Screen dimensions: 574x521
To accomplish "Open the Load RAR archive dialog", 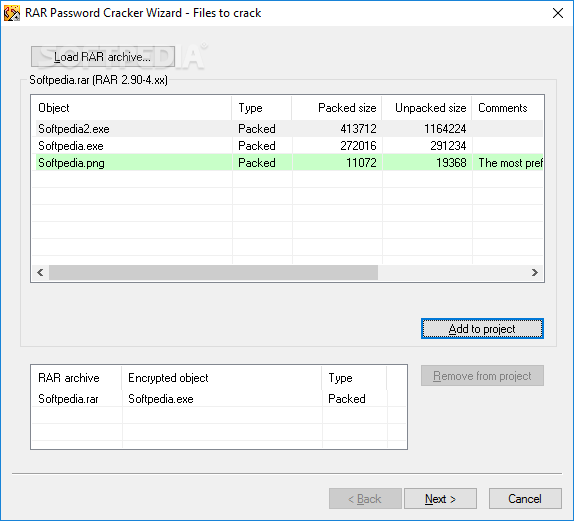I will (102, 57).
